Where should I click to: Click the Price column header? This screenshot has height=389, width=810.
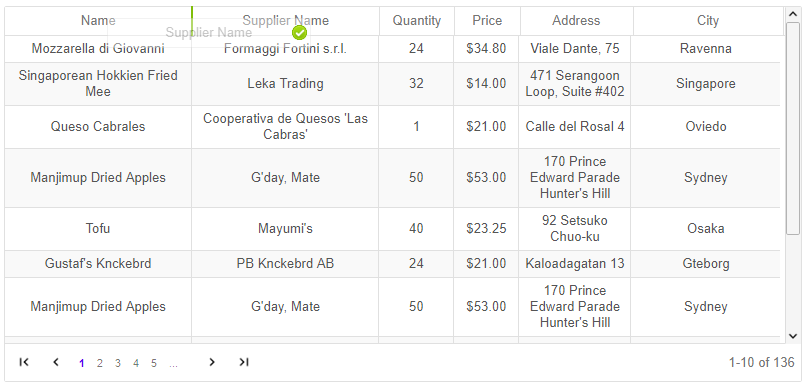coord(487,21)
